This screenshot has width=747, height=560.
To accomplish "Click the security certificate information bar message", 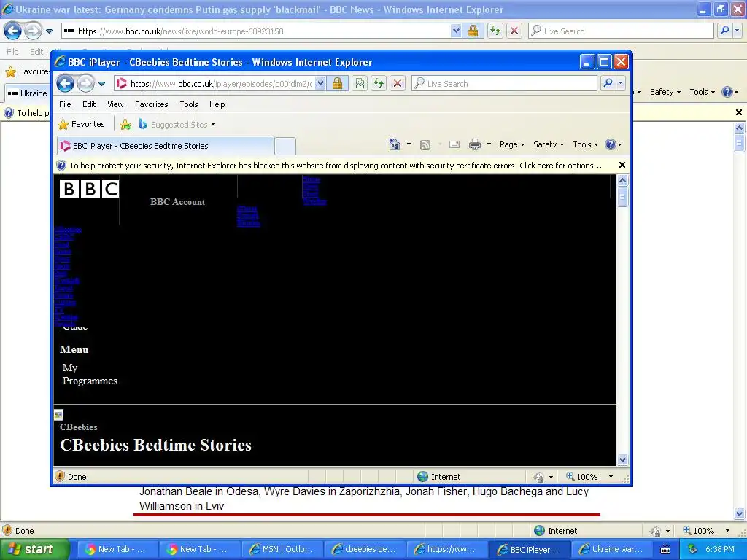I will tap(336, 166).
